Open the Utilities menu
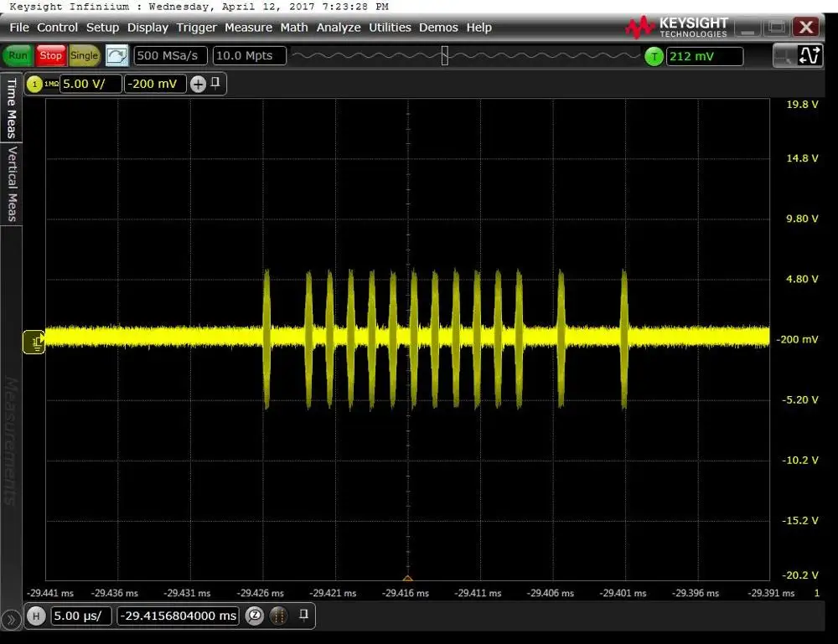Screen dimensions: 838x644 pyautogui.click(x=390, y=28)
